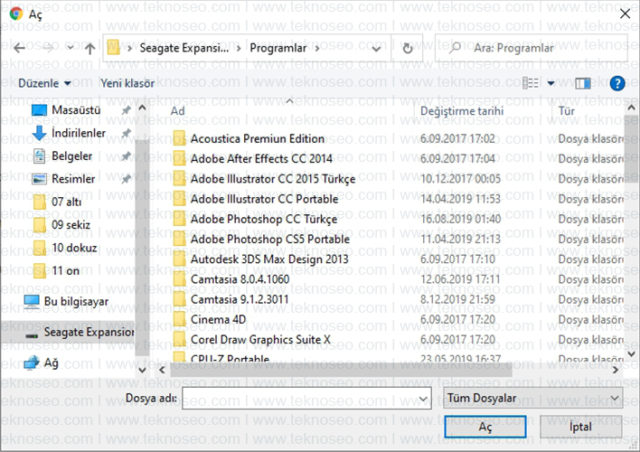The width and height of the screenshot is (640, 452).
Task: Click date 16.08.2019 01:40 cell
Action: tap(461, 219)
